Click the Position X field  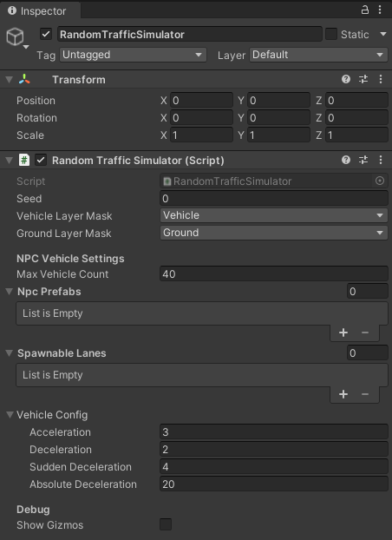pyautogui.click(x=201, y=101)
